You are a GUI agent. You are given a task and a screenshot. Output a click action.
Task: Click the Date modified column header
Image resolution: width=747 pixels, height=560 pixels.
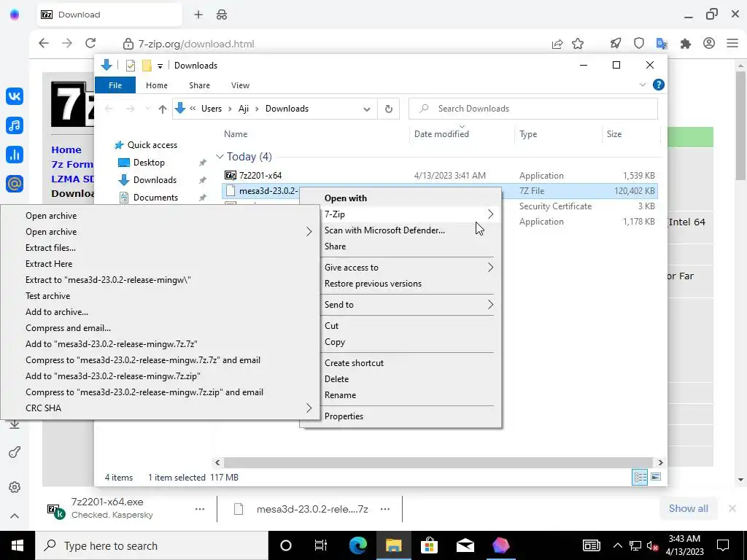[x=441, y=134]
